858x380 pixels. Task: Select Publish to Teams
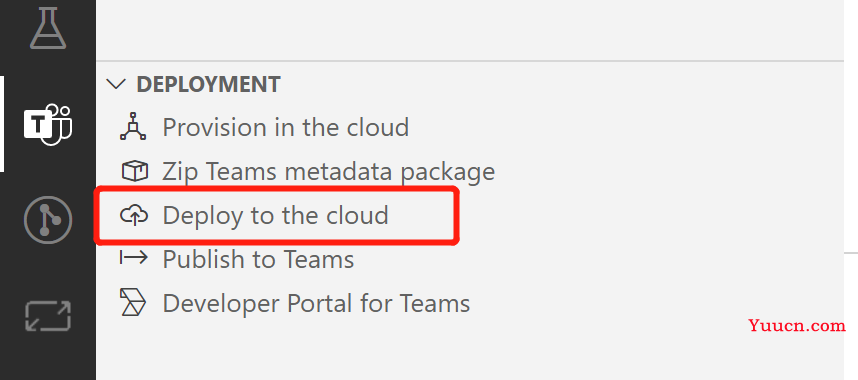click(258, 258)
